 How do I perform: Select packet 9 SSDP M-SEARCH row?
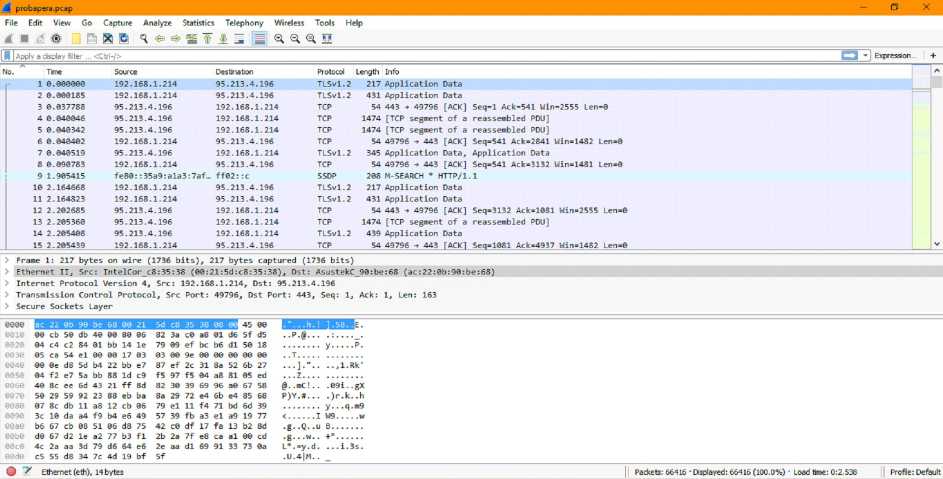pos(456,176)
